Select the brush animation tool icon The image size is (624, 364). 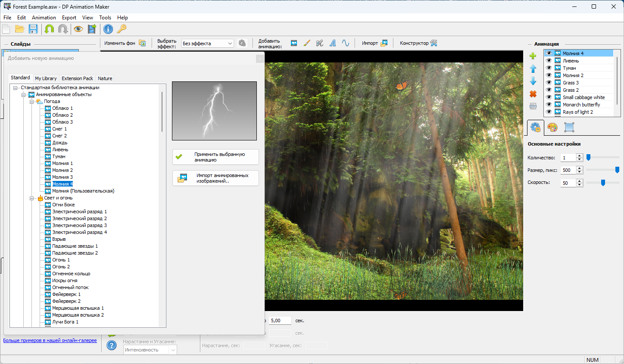[x=307, y=43]
